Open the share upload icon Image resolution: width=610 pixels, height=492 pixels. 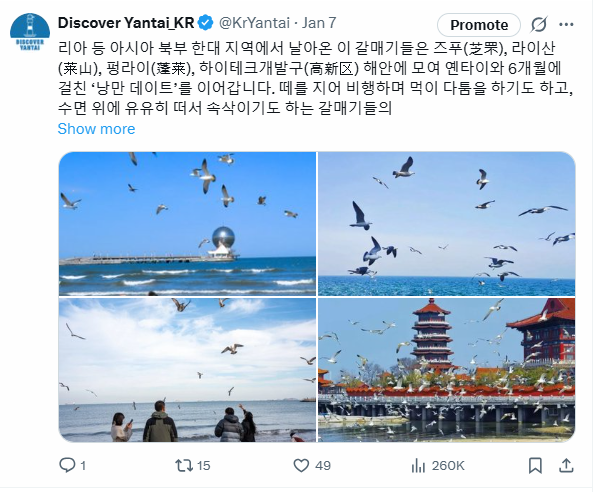click(x=566, y=465)
